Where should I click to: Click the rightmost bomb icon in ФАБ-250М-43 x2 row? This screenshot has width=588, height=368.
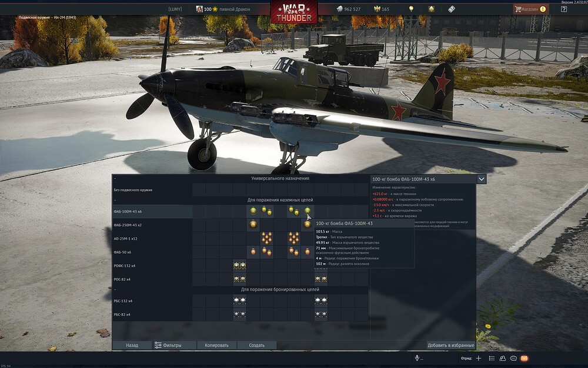point(308,224)
